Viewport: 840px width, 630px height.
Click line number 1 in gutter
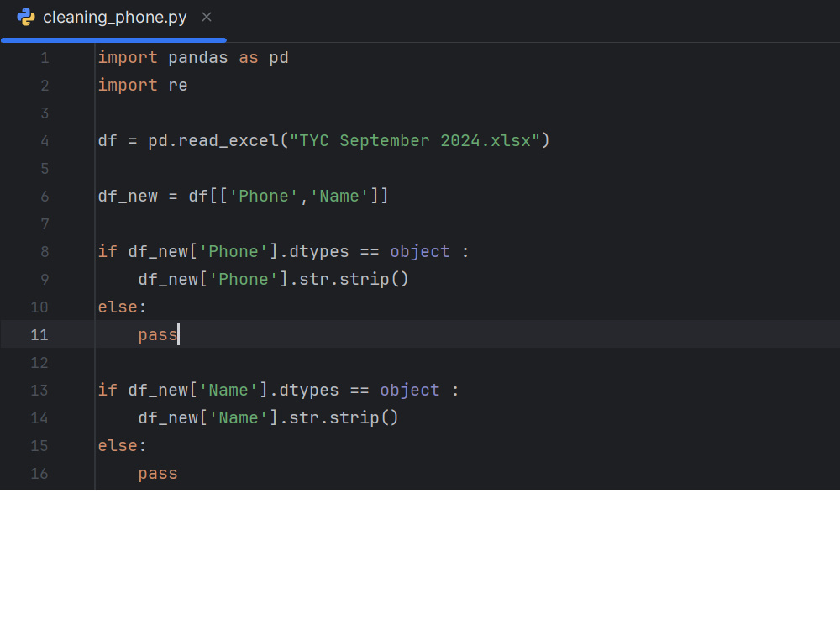(x=45, y=58)
